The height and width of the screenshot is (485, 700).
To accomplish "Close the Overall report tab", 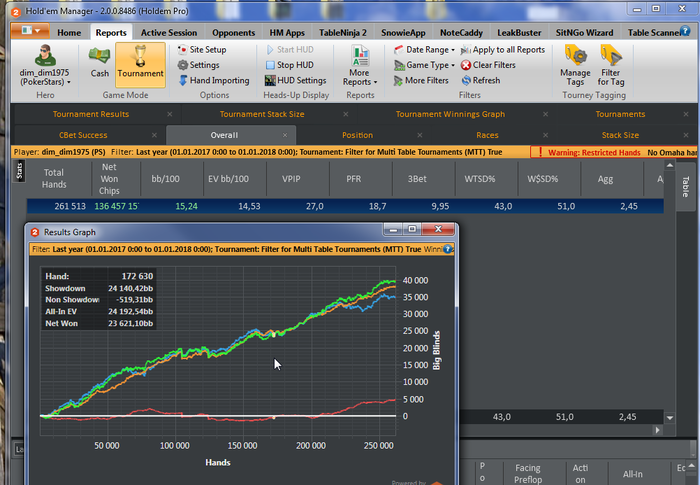I will [285, 135].
